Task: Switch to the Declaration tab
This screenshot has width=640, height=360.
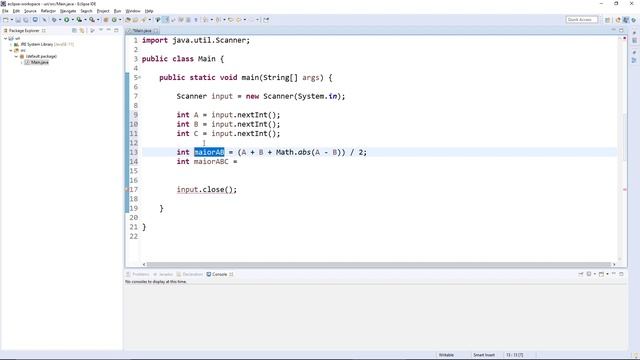Action: coord(190,274)
